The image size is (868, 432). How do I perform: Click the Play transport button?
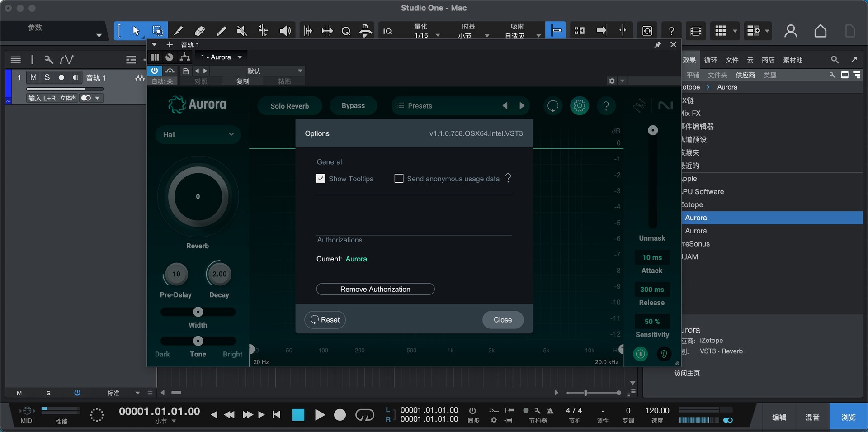tap(320, 415)
